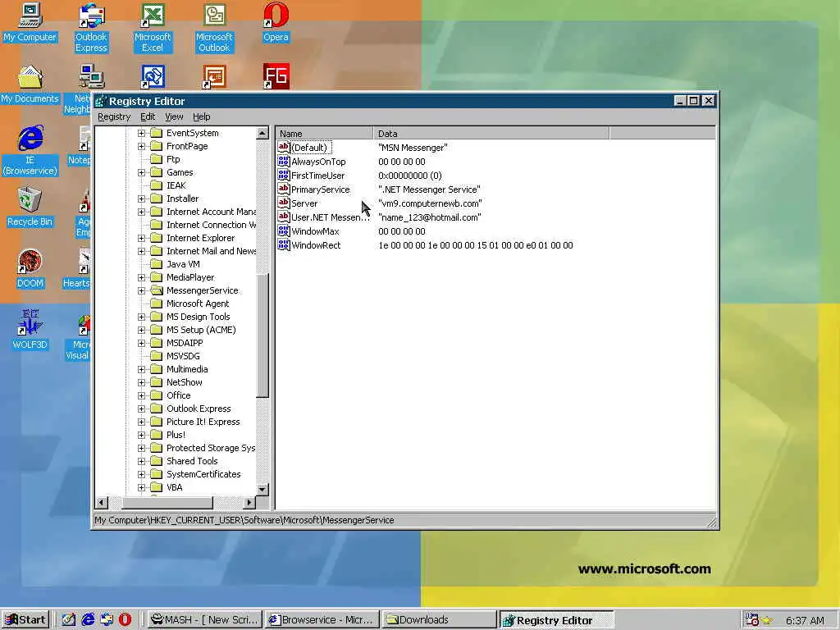
Task: Open Microsoft Excel desktop shortcut
Action: (153, 28)
